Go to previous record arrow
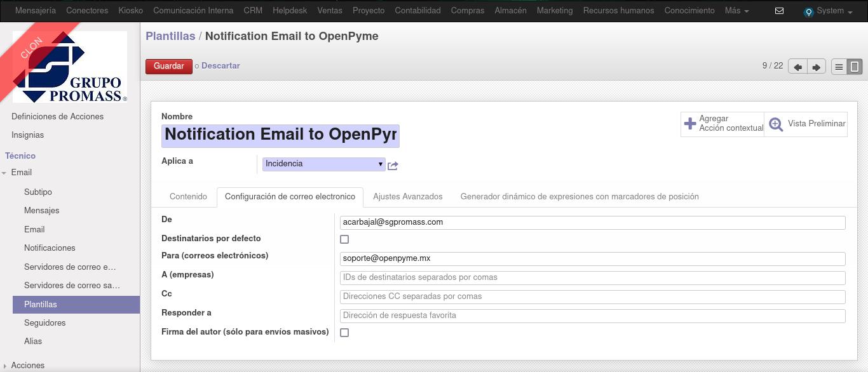Image resolution: width=868 pixels, height=372 pixels. point(797,67)
